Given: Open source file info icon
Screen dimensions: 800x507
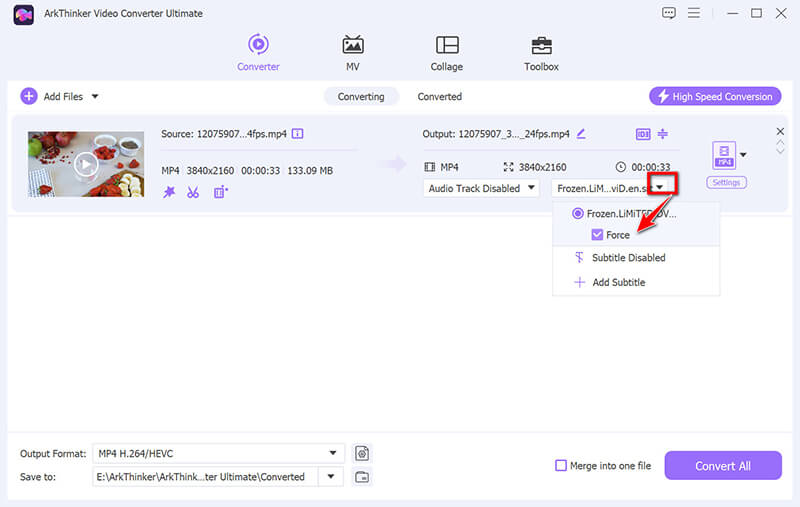Looking at the screenshot, I should tap(297, 134).
